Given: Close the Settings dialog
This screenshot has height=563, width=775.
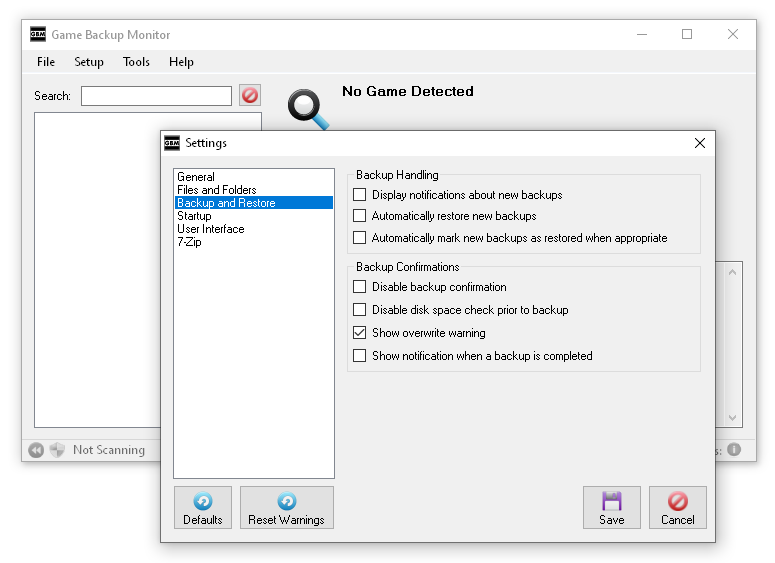Looking at the screenshot, I should [x=699, y=143].
